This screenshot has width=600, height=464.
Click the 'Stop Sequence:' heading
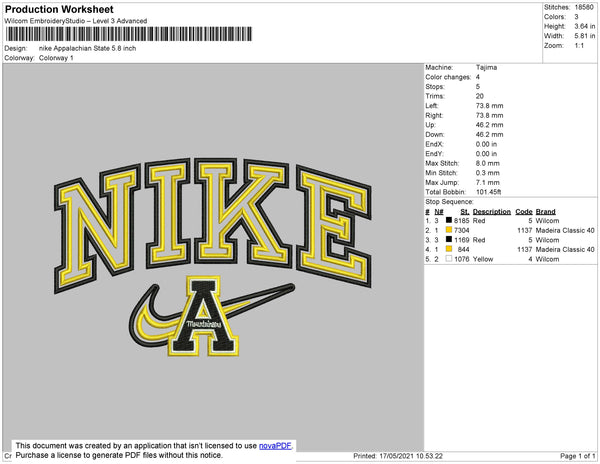coord(449,202)
